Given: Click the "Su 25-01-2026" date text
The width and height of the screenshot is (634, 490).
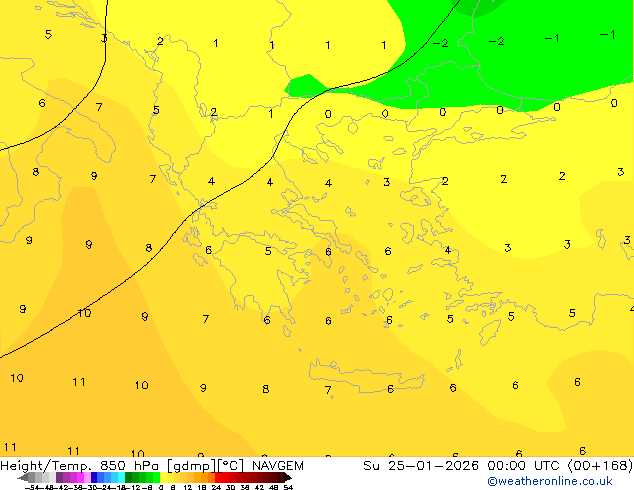Looking at the screenshot, I should point(421,466).
